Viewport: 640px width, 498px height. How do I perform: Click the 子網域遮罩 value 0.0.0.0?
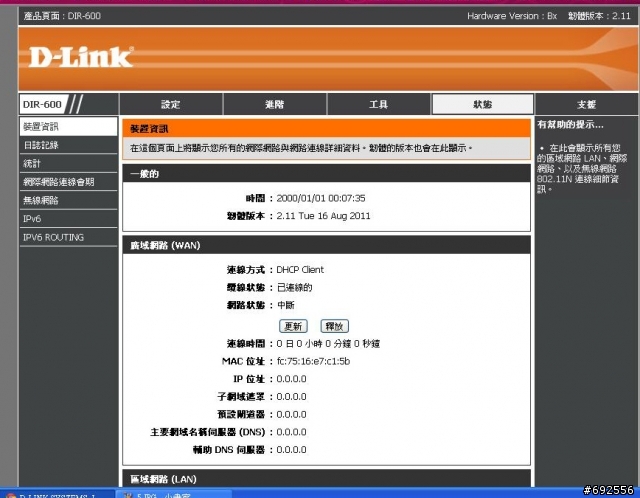291,396
